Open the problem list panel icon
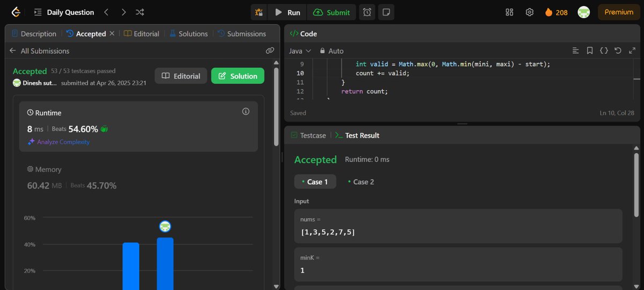This screenshot has height=290, width=644. [x=38, y=12]
